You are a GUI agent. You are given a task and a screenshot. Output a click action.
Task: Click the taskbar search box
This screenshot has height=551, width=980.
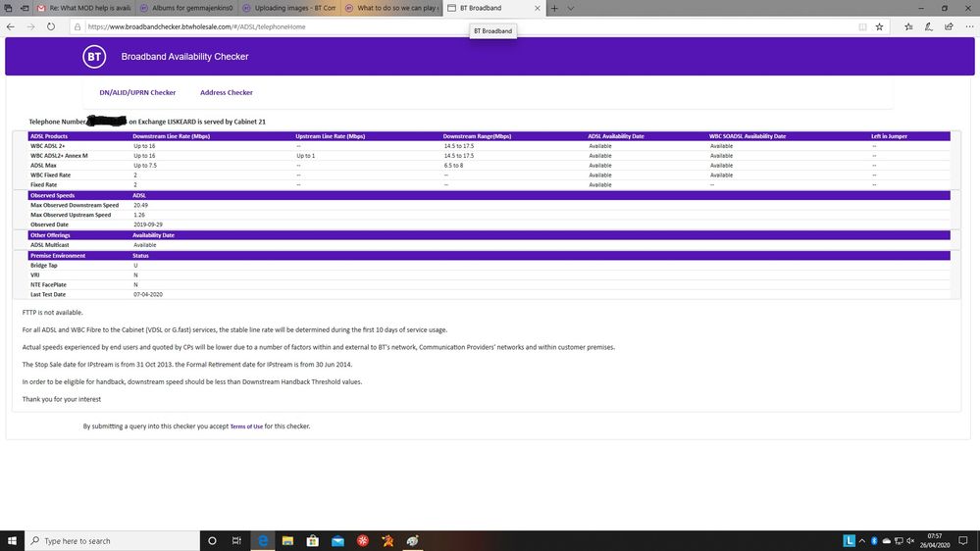coord(113,541)
